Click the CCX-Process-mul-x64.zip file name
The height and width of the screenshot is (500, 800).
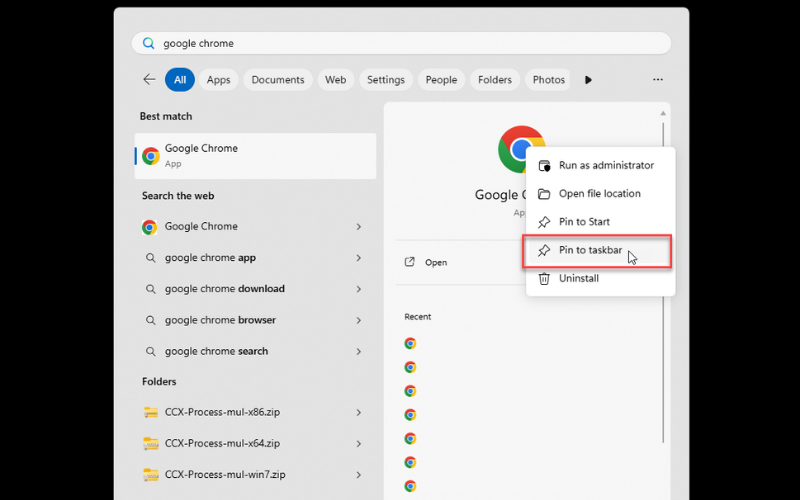coord(222,443)
